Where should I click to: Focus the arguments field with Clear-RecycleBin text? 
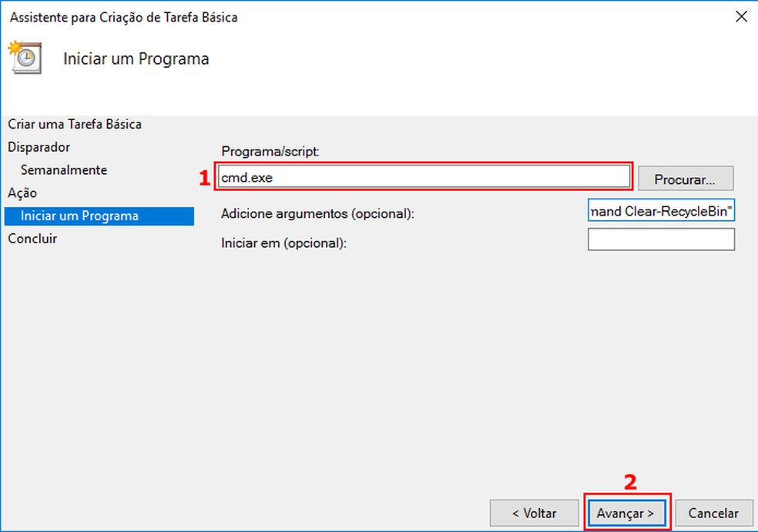point(661,211)
